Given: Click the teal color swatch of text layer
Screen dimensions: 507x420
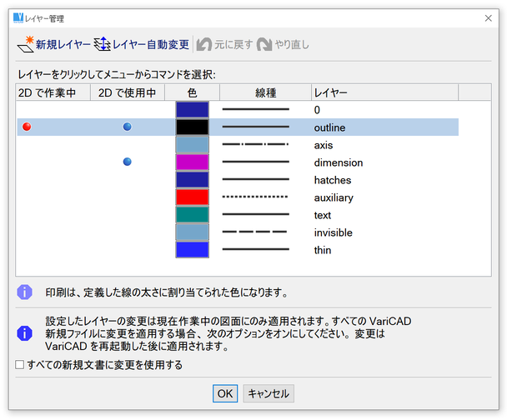Looking at the screenshot, I should coord(192,215).
